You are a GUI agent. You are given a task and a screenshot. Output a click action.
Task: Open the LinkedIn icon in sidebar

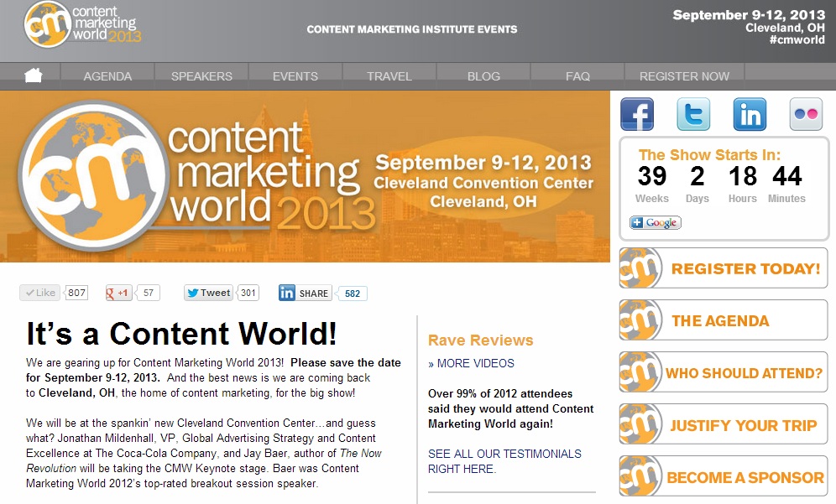click(750, 114)
